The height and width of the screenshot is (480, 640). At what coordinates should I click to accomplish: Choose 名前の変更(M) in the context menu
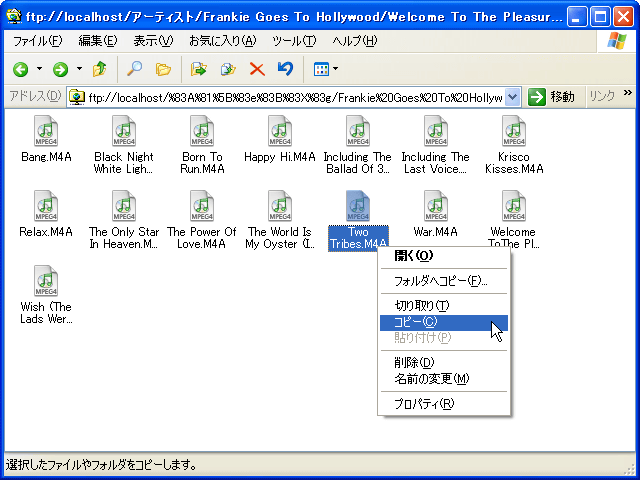pyautogui.click(x=444, y=379)
